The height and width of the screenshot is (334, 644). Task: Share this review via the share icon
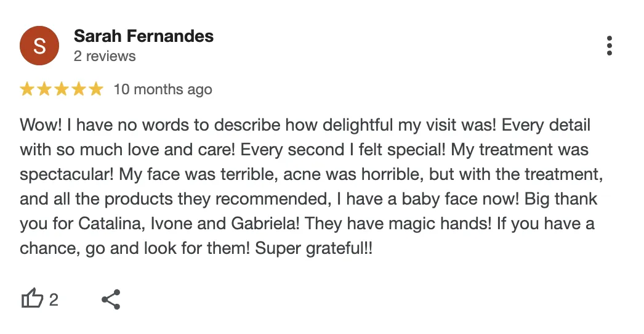coord(111,299)
